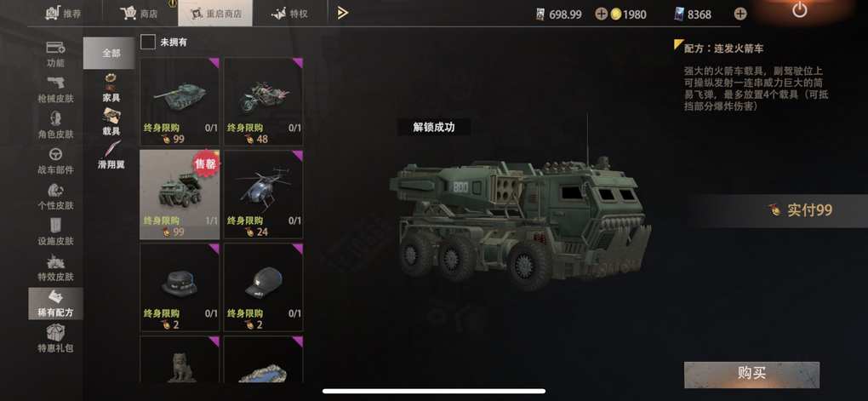
Task: Open 角色皮肤 character skins icon
Action: [55, 118]
